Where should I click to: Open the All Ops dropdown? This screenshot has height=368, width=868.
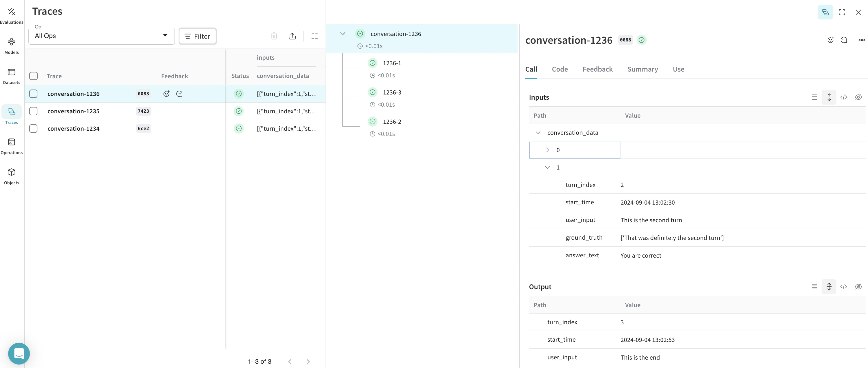[x=101, y=36]
